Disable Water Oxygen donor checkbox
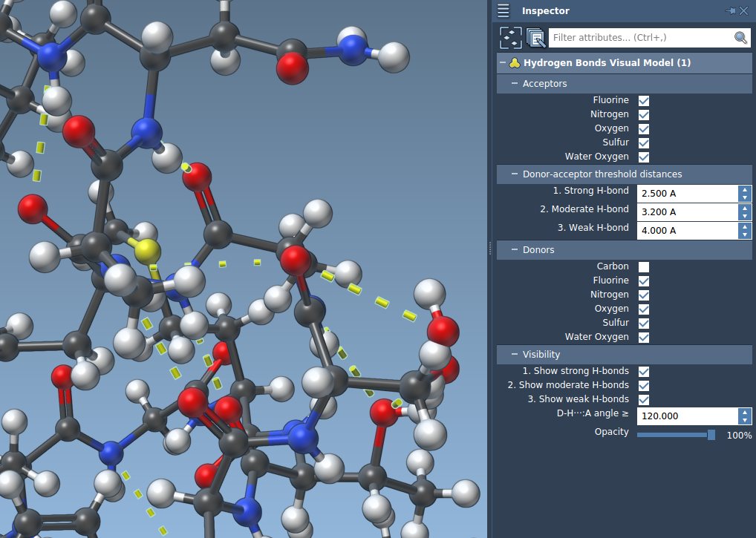Screen dimensions: 756x538 click(644, 337)
